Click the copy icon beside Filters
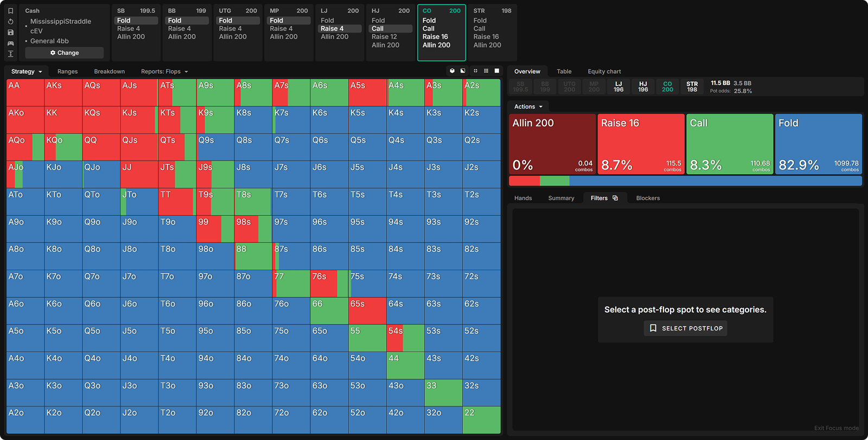 click(x=615, y=198)
